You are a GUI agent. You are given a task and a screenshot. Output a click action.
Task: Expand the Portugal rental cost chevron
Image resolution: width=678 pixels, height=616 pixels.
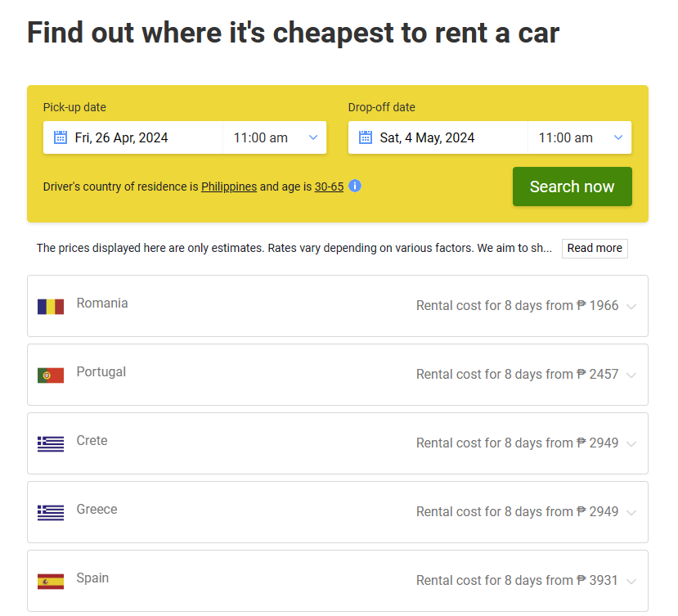point(631,375)
